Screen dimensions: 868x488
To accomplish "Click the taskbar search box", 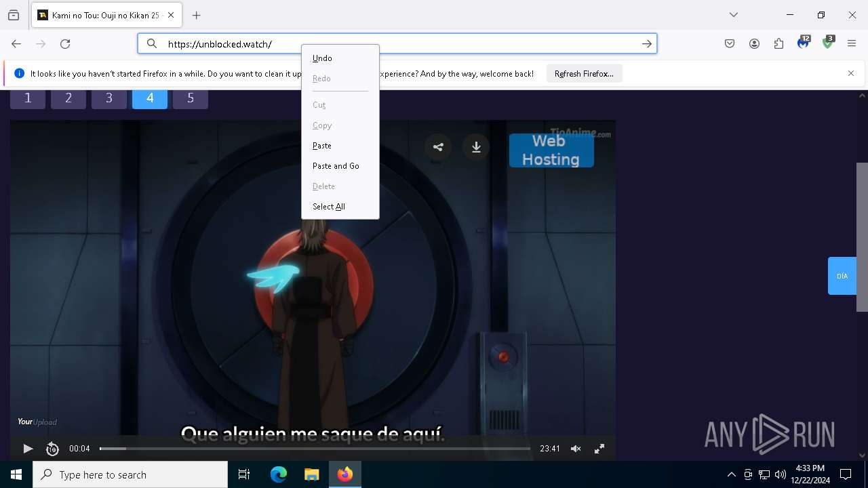I will coord(130,474).
